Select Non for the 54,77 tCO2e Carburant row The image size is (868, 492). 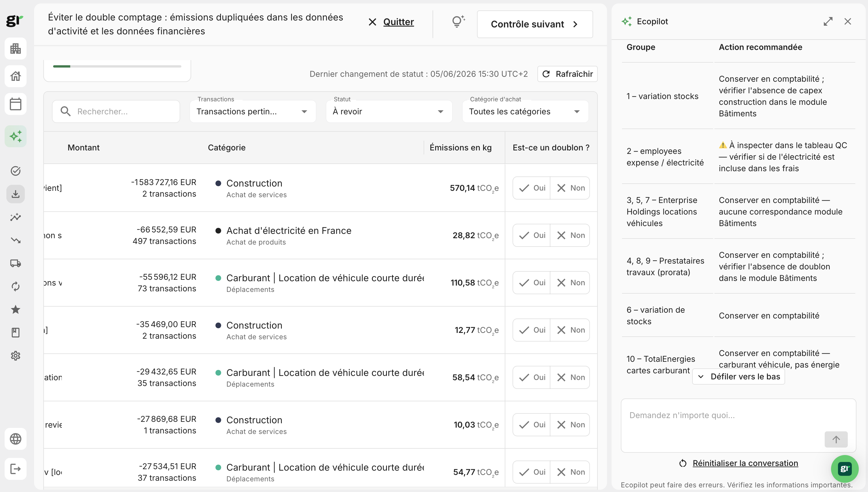(570, 472)
